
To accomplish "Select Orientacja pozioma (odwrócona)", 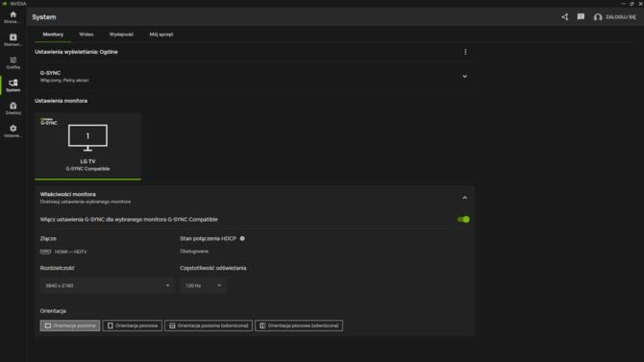I will click(x=209, y=326).
